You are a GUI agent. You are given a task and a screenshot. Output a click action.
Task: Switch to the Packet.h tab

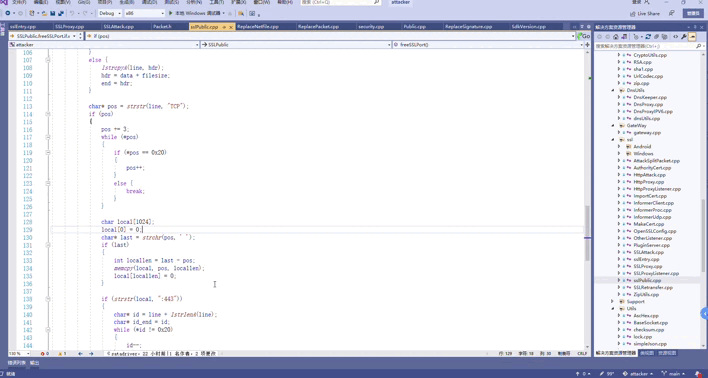click(x=163, y=27)
